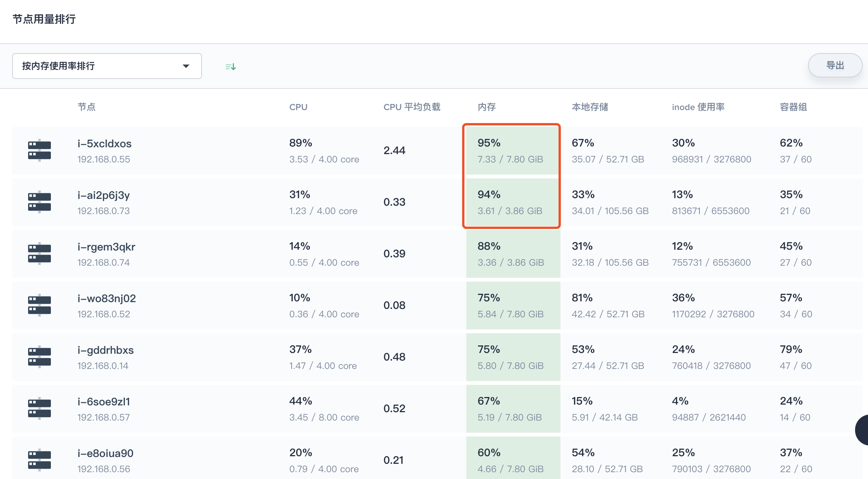Open node i-gddrhbxs
The width and height of the screenshot is (868, 479).
[106, 350]
